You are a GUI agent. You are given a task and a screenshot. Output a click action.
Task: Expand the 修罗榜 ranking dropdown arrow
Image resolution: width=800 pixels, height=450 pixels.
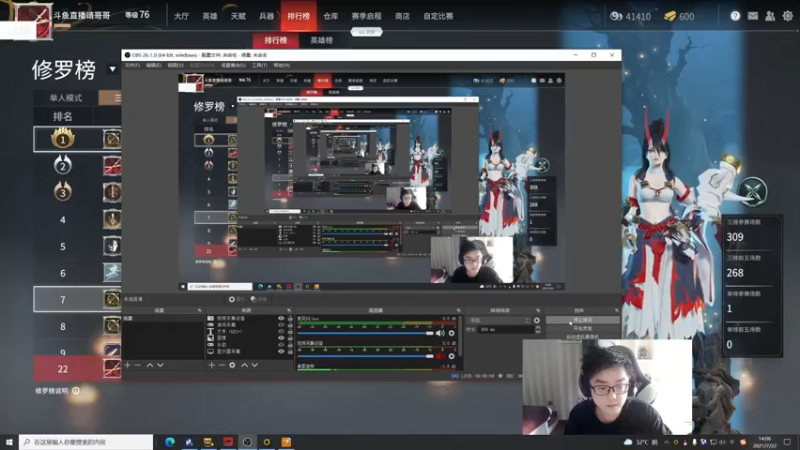[112, 69]
